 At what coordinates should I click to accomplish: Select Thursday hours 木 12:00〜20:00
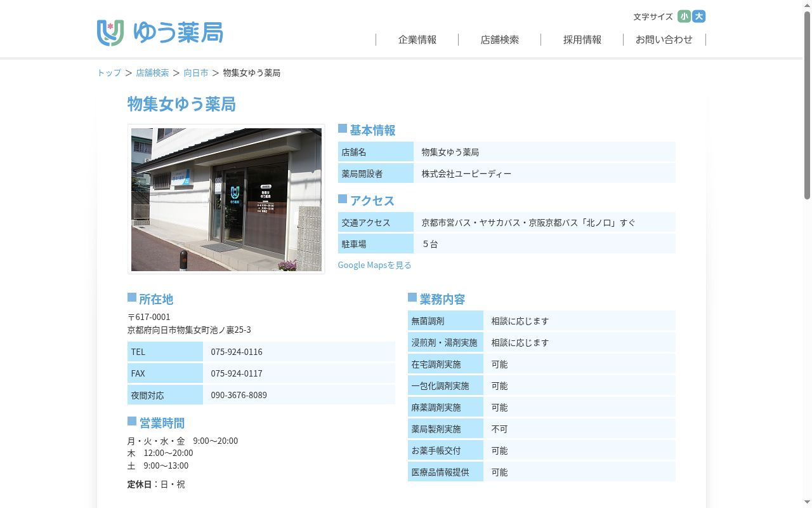[160, 453]
